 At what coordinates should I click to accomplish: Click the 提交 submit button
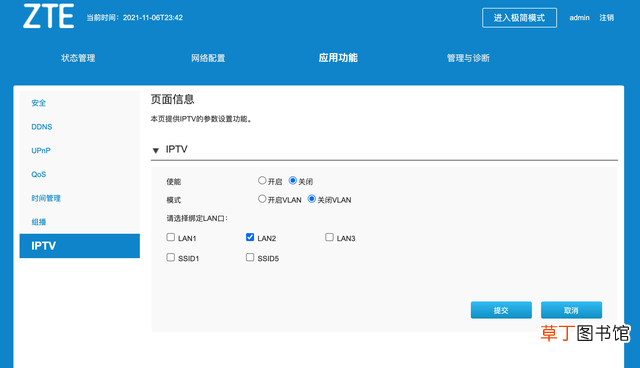tap(501, 310)
